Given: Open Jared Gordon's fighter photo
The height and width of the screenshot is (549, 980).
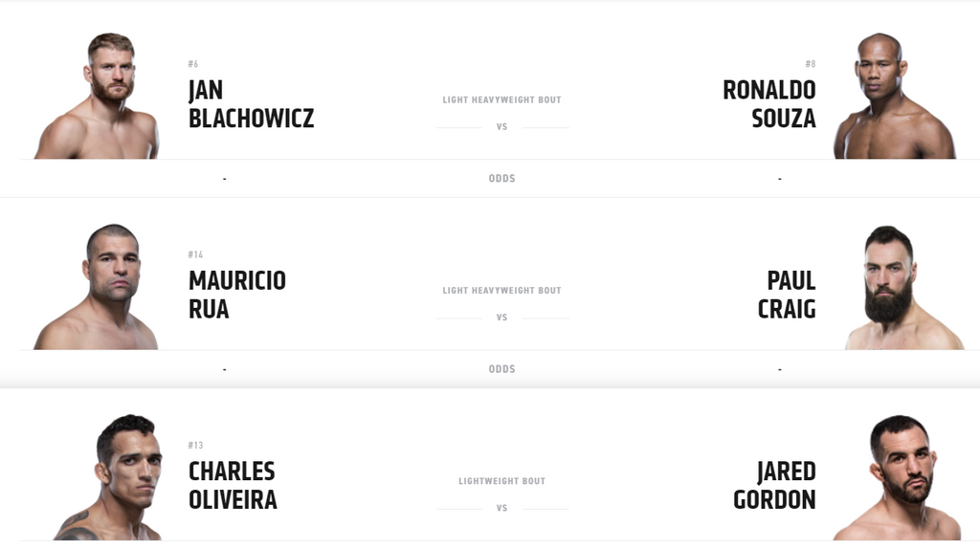Looking at the screenshot, I should 897,477.
